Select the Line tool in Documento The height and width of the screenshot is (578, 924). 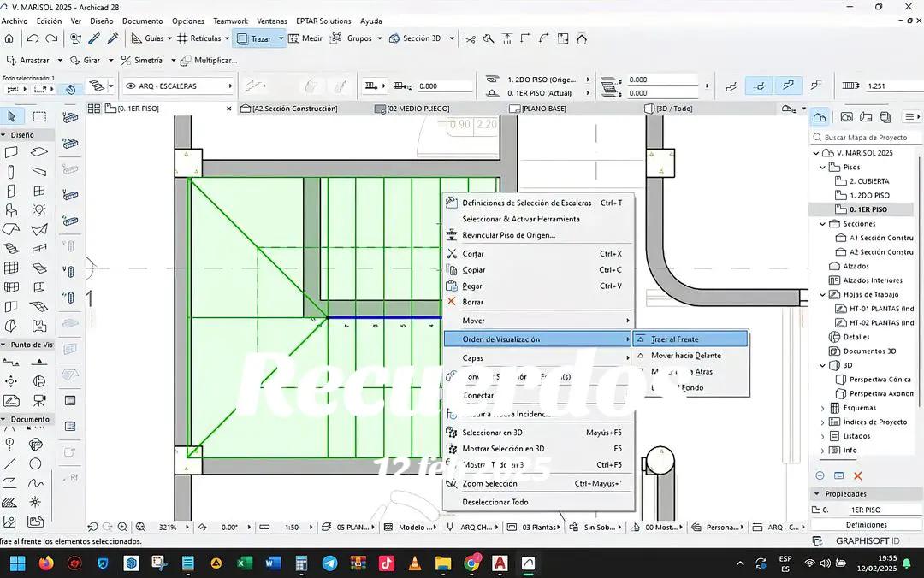click(10, 464)
